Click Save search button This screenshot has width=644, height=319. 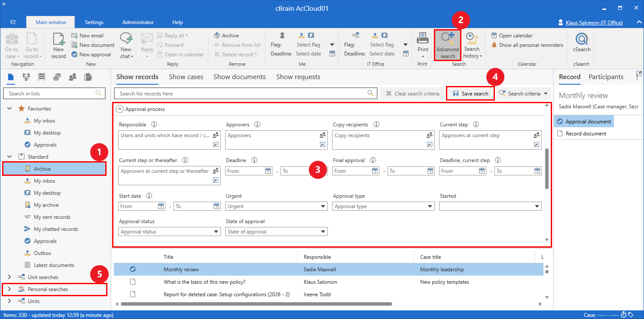[x=470, y=93]
